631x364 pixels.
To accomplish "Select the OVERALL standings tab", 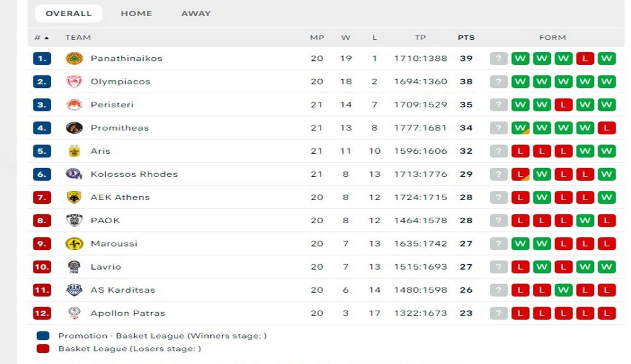I will click(x=68, y=13).
